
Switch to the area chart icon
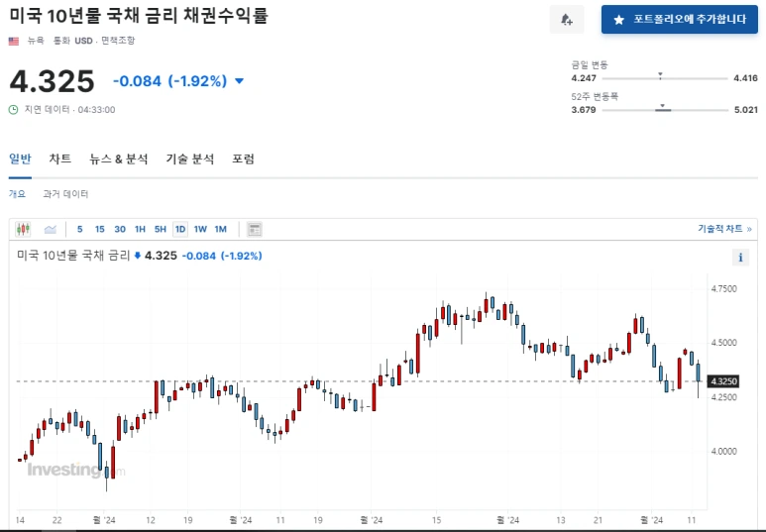click(51, 229)
